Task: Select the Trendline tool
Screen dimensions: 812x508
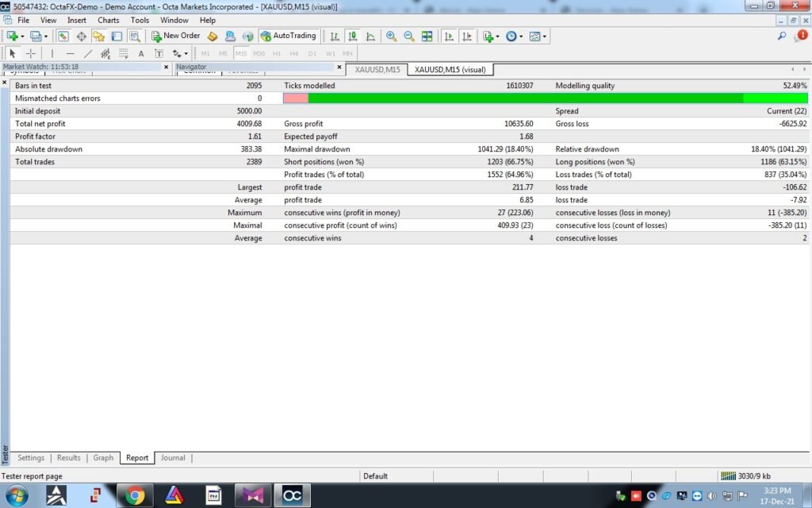Action: click(88, 53)
